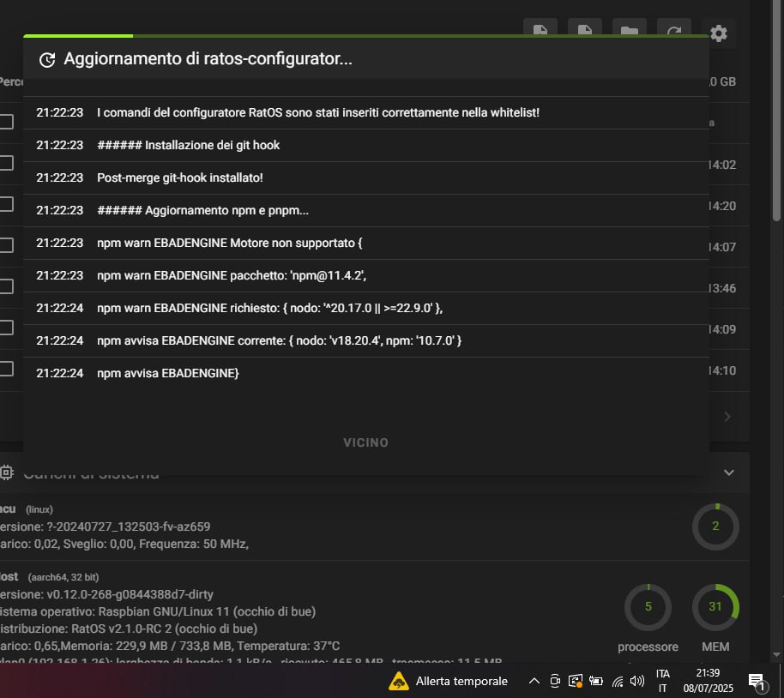Click the VICINO button
784x698 pixels.
(365, 442)
